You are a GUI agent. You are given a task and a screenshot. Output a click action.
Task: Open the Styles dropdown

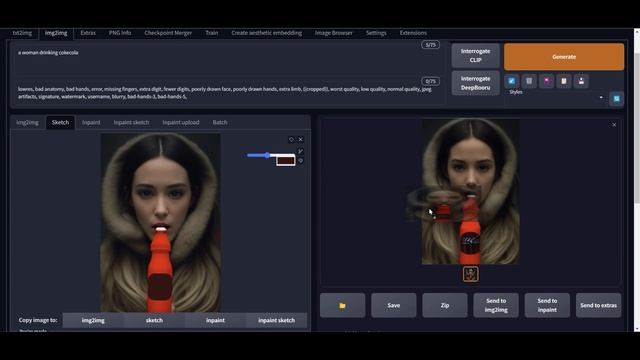coord(556,98)
